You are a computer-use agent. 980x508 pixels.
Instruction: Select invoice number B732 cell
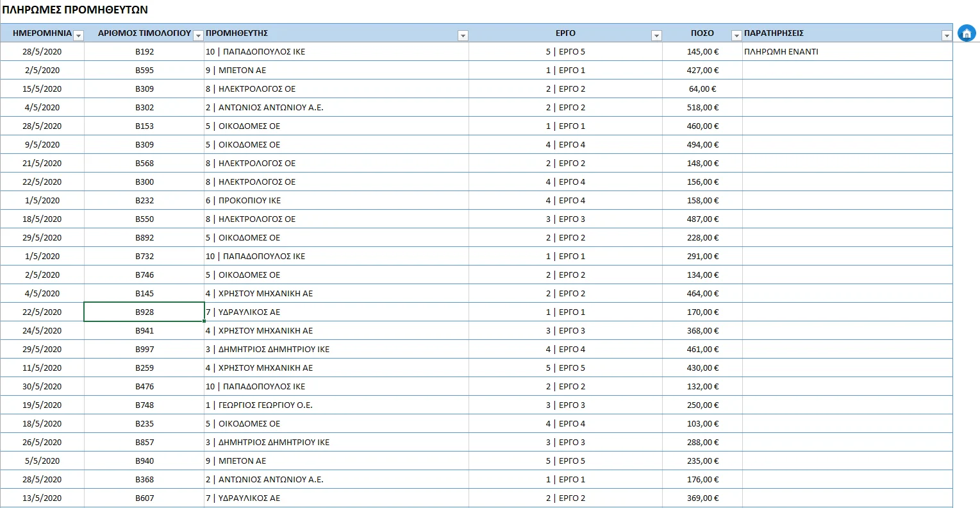(x=144, y=256)
